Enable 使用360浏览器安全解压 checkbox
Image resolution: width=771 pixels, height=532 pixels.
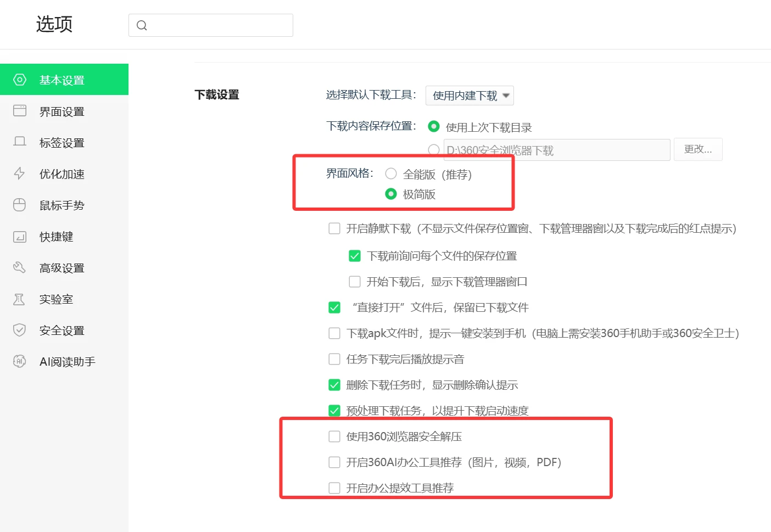tap(334, 436)
